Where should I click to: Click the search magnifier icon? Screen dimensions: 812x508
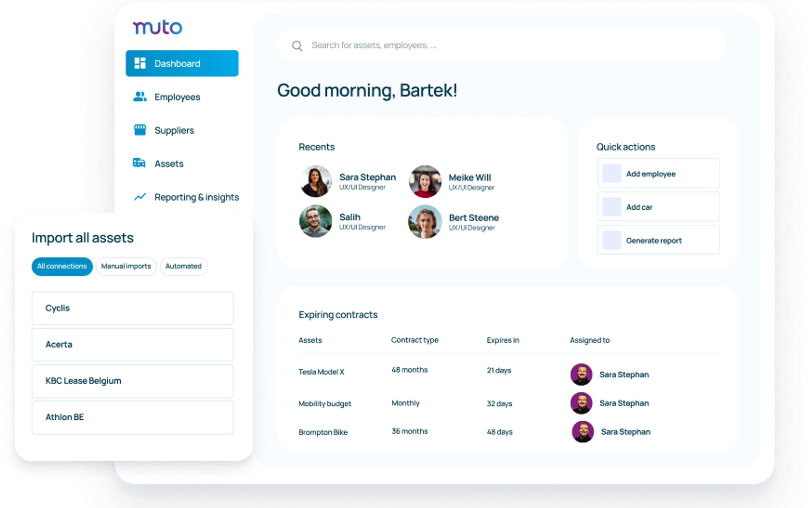point(297,46)
